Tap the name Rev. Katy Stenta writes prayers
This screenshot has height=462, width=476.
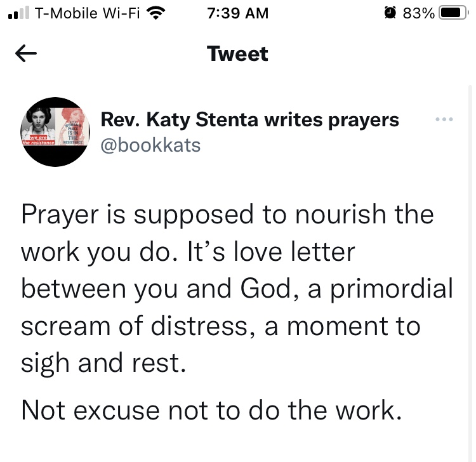(250, 119)
